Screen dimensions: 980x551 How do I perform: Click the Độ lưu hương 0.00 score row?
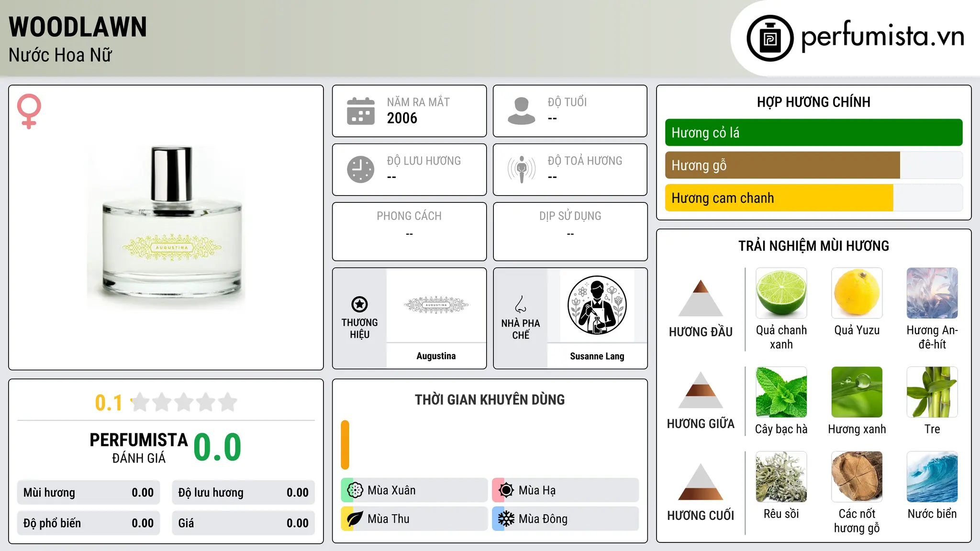244,493
